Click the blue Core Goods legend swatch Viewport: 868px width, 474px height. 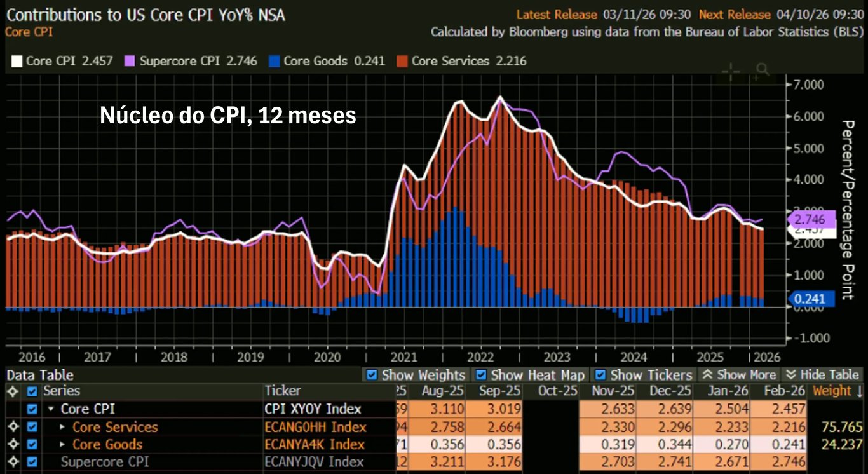[275, 62]
